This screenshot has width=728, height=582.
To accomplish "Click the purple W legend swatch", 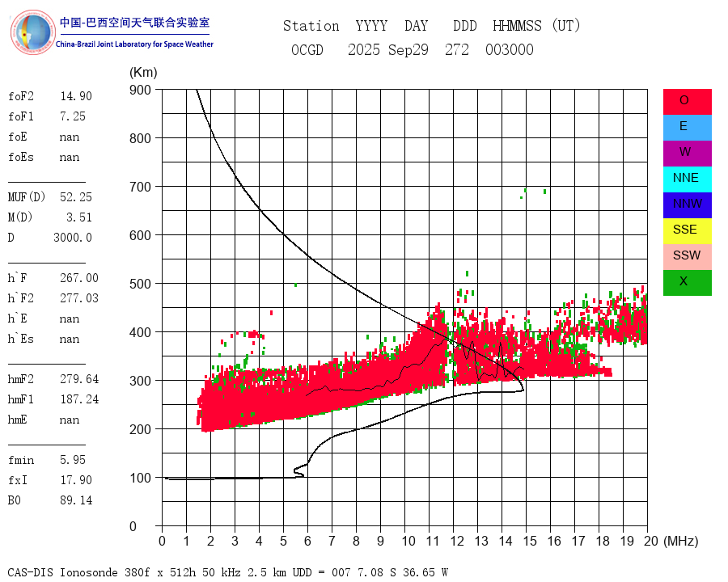I will 687,153.
